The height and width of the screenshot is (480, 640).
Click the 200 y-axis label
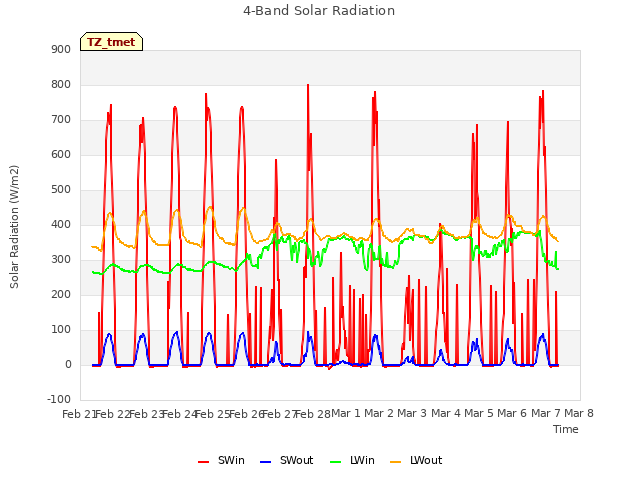click(61, 295)
